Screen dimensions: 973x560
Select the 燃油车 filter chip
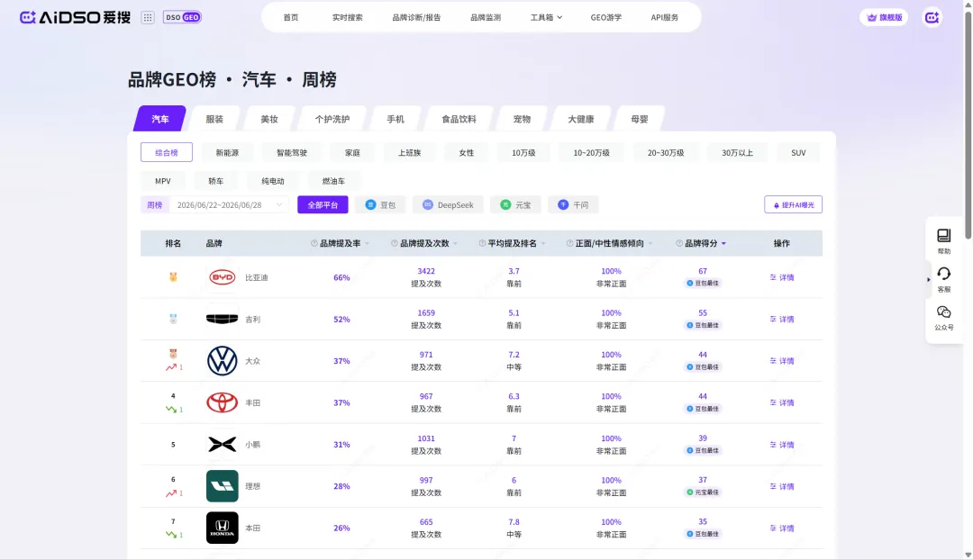(333, 181)
